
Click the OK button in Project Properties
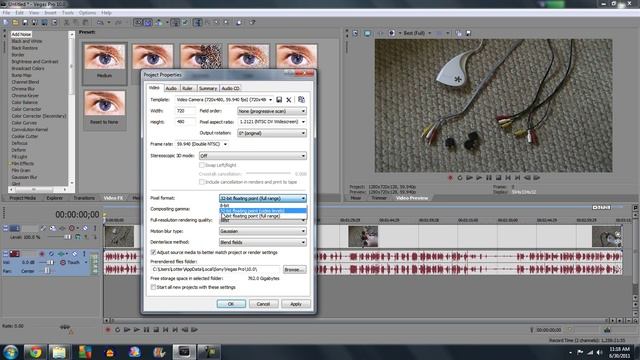click(231, 304)
